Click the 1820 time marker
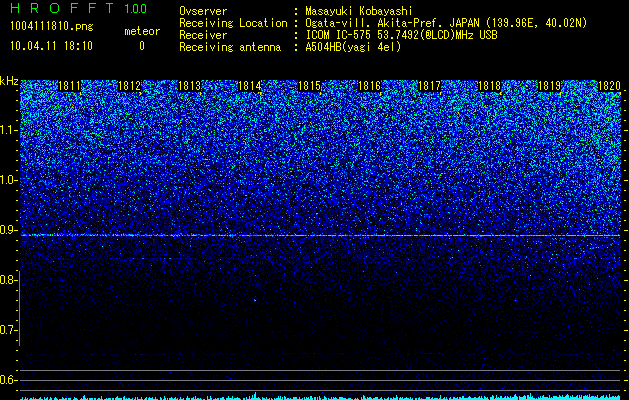629x400 pixels. pos(609,86)
